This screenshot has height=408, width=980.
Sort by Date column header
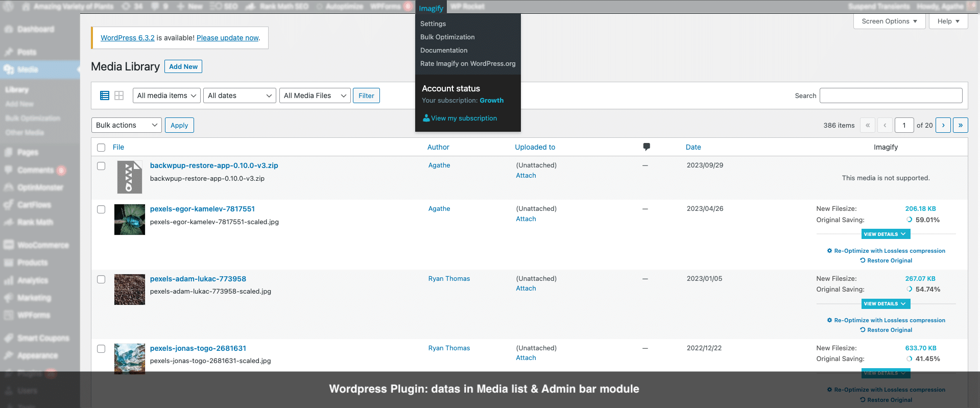pos(693,147)
